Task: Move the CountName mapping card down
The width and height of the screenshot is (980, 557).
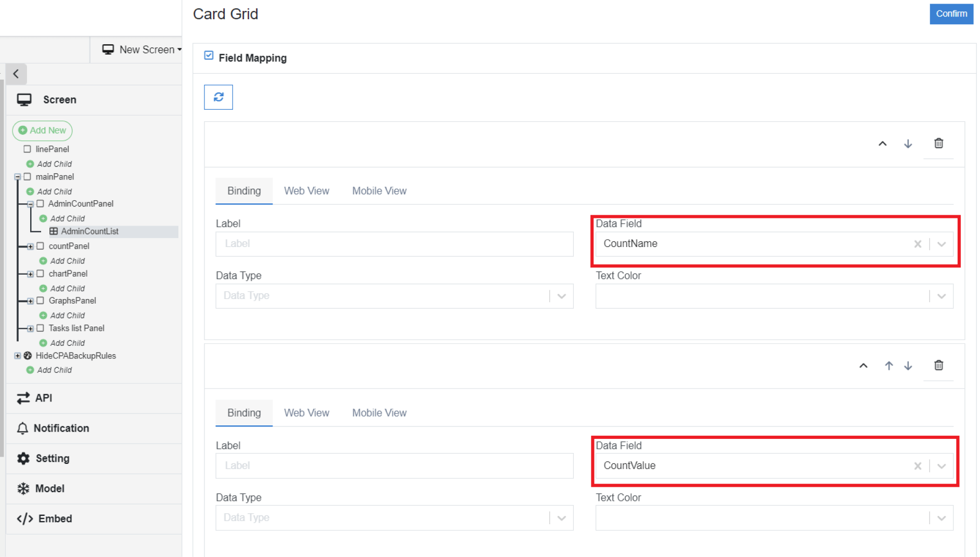Action: pos(908,144)
